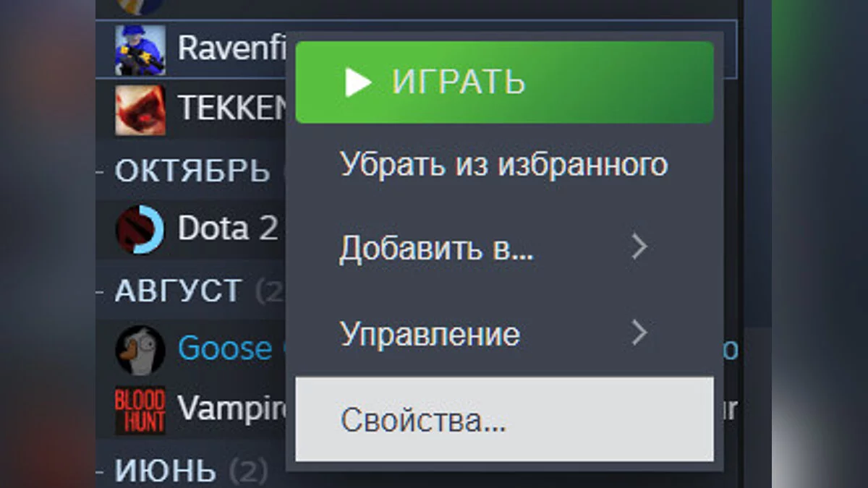The height and width of the screenshot is (488, 868).
Task: Click the white play triangle icon
Action: tap(358, 82)
